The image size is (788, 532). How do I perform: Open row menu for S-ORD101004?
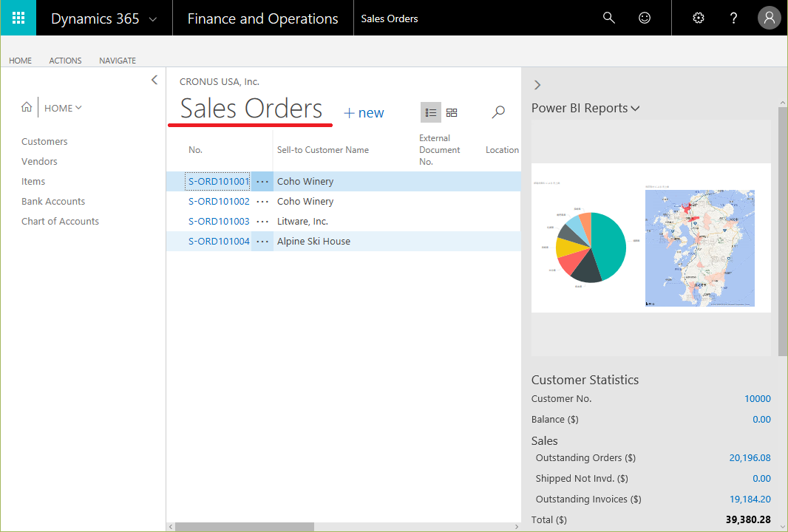pyautogui.click(x=262, y=242)
